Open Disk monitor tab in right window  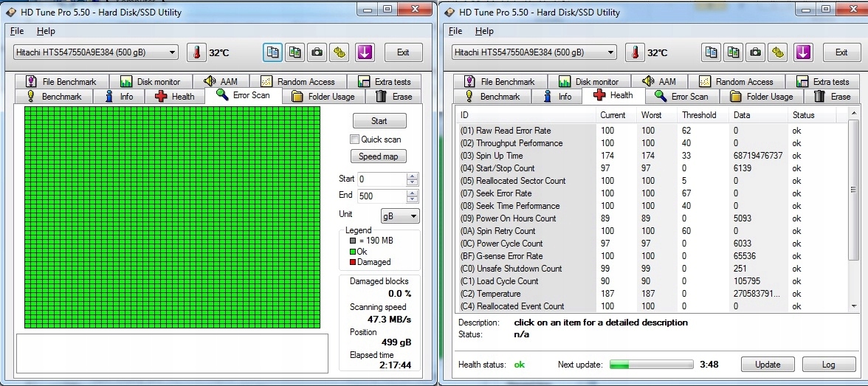(x=588, y=81)
